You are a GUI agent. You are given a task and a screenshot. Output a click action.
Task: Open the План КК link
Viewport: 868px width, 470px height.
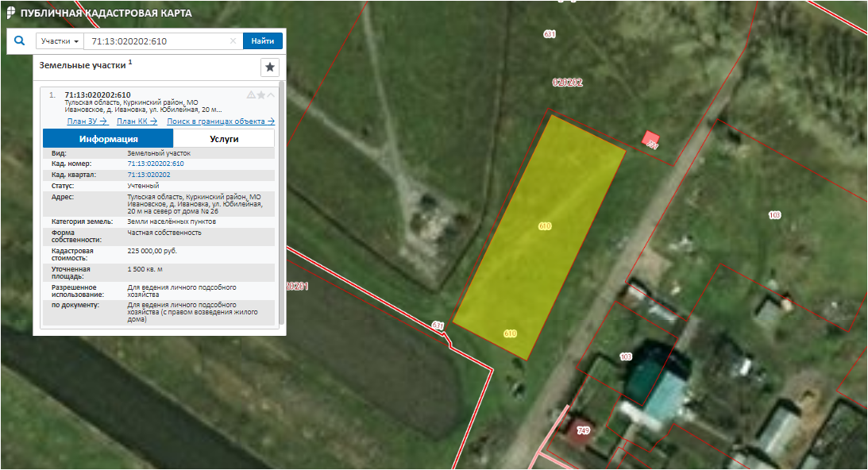(136, 121)
